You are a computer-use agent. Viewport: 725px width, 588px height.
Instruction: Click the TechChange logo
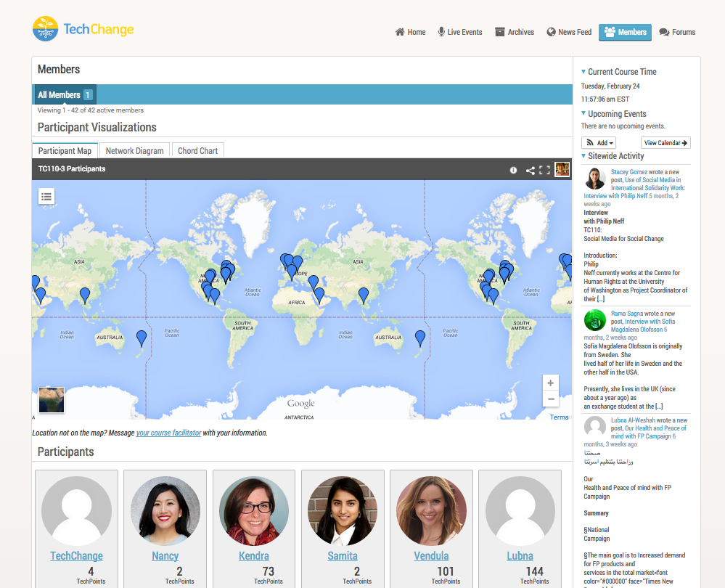point(83,29)
